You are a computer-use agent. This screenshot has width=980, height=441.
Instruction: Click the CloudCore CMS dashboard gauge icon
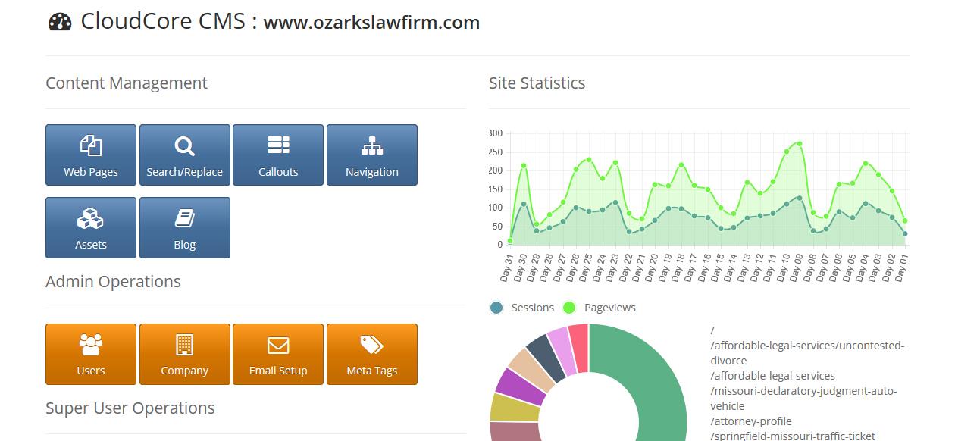(x=60, y=22)
